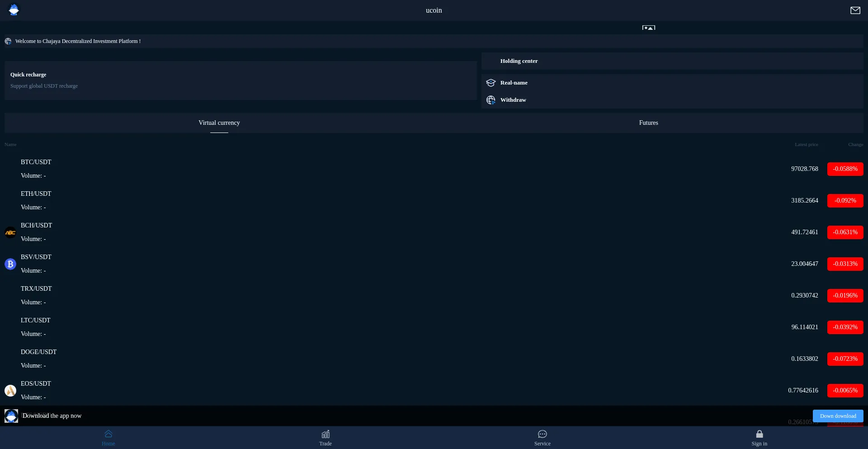Click the BSV/USDT coin icon
The width and height of the screenshot is (868, 449).
[10, 264]
